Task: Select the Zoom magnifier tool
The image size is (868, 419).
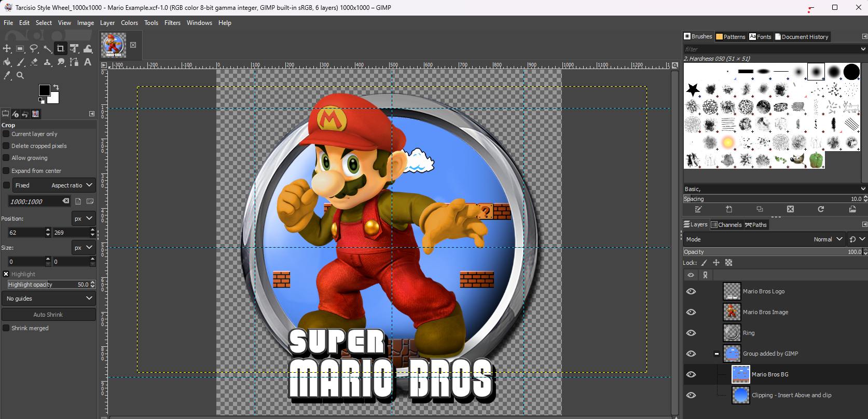Action: [20, 75]
